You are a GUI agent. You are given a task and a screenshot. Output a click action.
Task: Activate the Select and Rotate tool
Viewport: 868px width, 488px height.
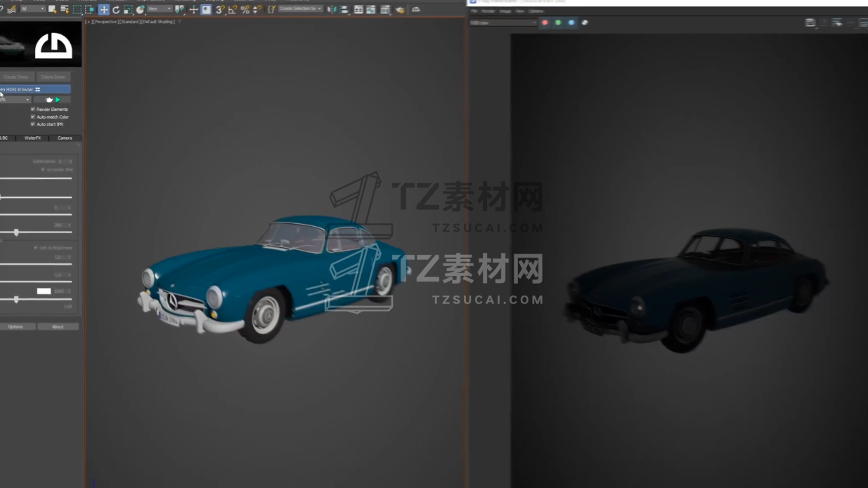(116, 9)
